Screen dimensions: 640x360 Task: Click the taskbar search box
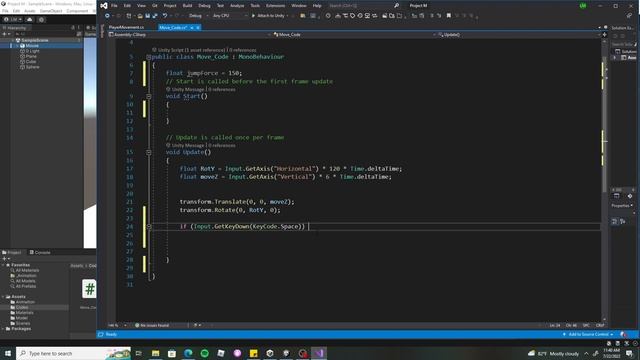pyautogui.click(x=73, y=353)
